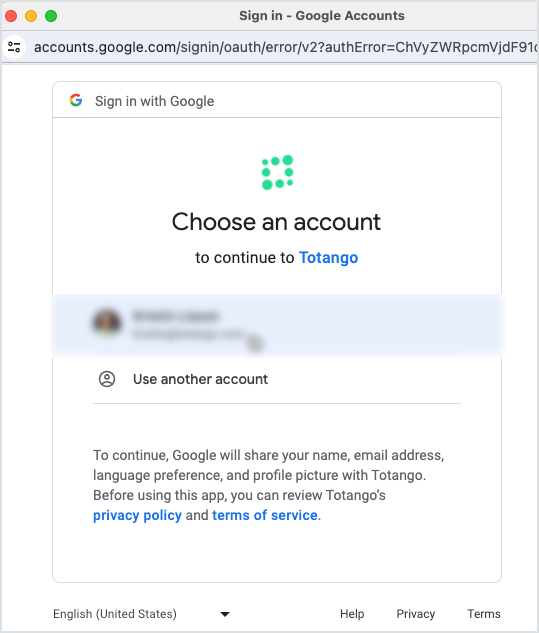Open the terms of service link

point(264,515)
